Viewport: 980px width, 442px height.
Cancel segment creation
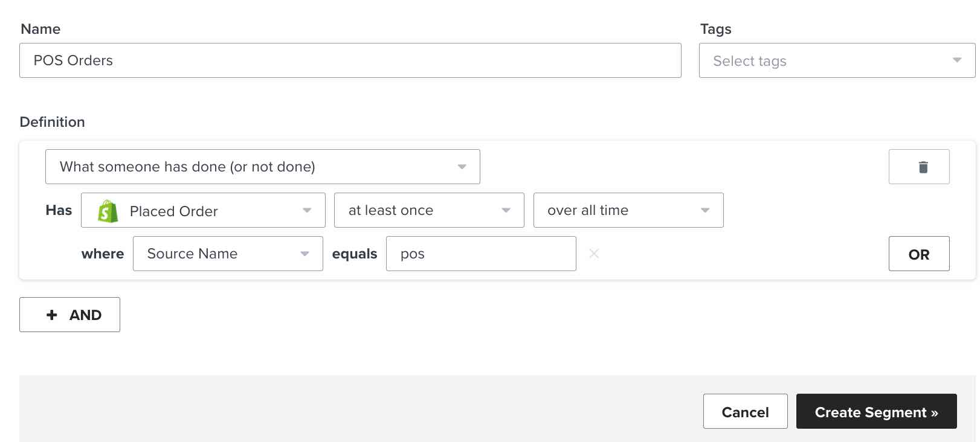[x=745, y=411]
